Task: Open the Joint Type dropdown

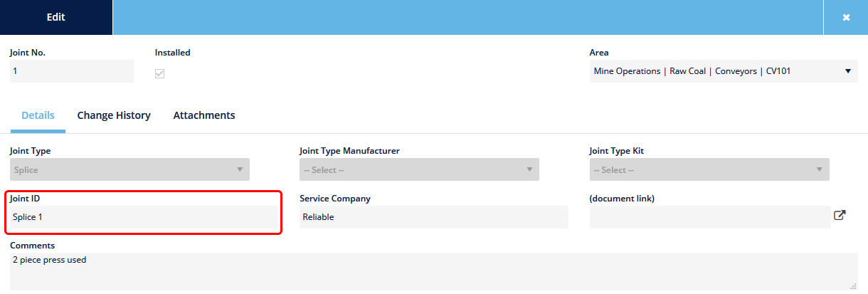Action: coord(129,170)
